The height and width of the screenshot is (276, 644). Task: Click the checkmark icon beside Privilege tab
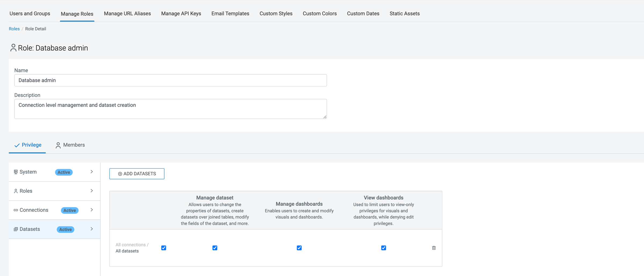[x=17, y=145]
